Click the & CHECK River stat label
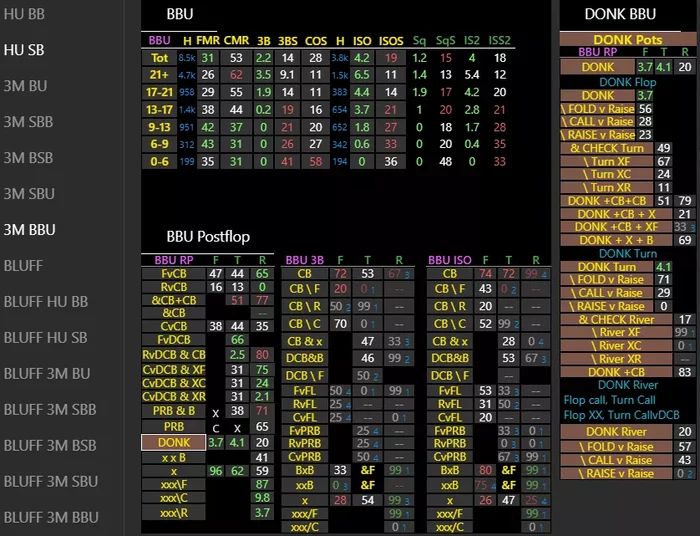700x536 pixels. coord(616,320)
